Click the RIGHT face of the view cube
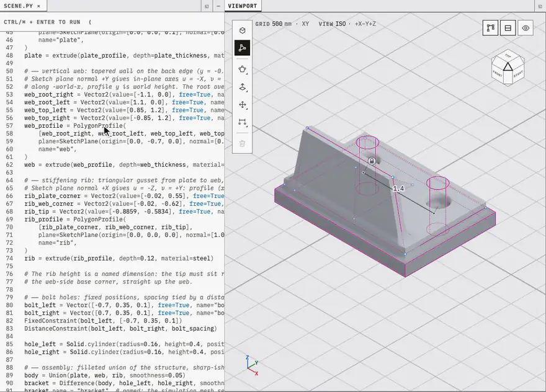 [x=518, y=74]
